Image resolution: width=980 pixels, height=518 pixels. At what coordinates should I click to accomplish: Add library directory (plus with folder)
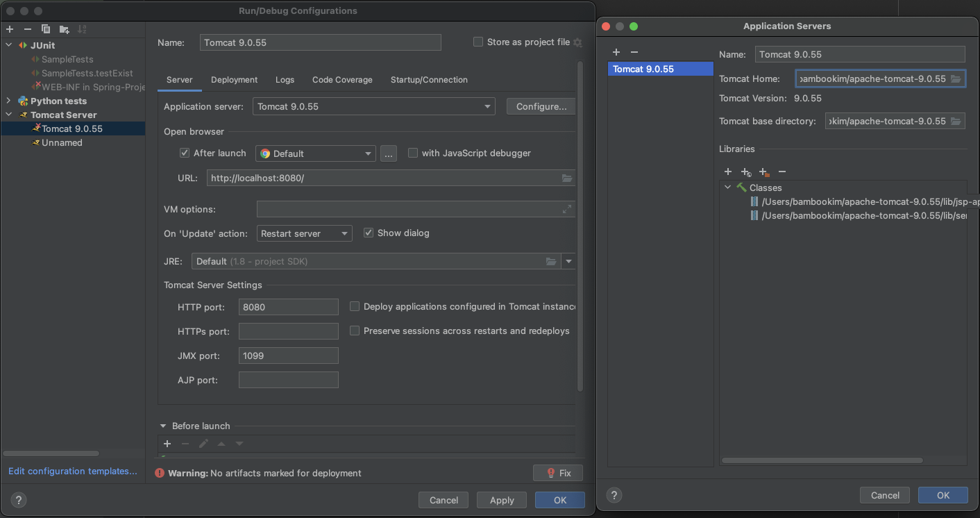coord(764,172)
